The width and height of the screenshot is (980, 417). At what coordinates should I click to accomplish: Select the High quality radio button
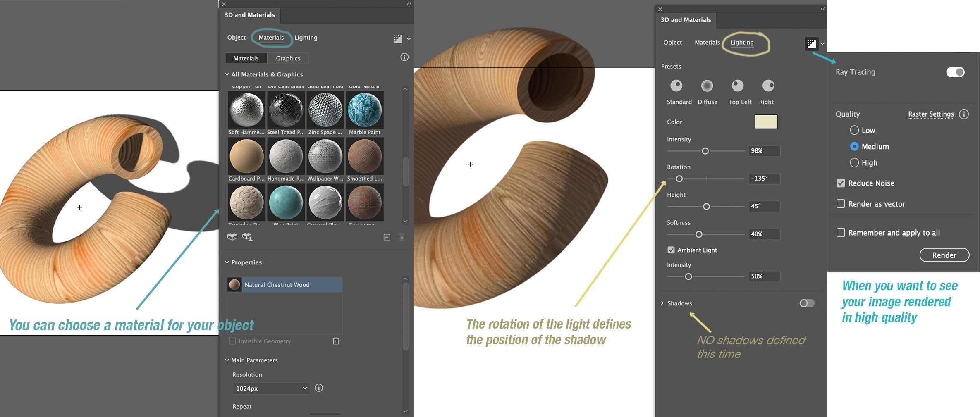[854, 163]
